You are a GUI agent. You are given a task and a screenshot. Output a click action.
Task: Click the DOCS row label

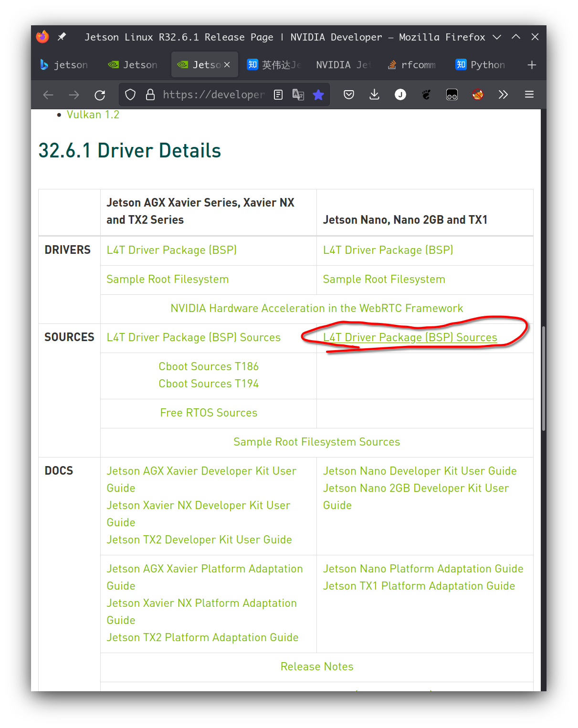(59, 471)
